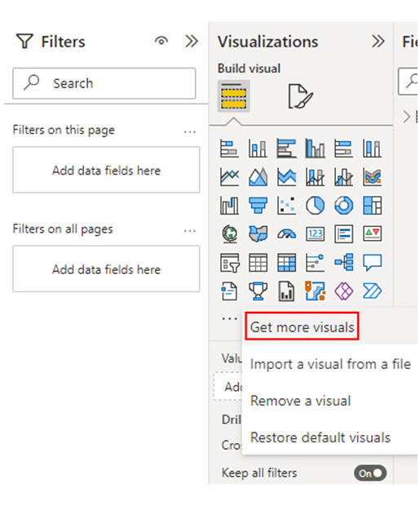Select the donut chart visual
The width and height of the screenshot is (420, 506).
tap(343, 205)
